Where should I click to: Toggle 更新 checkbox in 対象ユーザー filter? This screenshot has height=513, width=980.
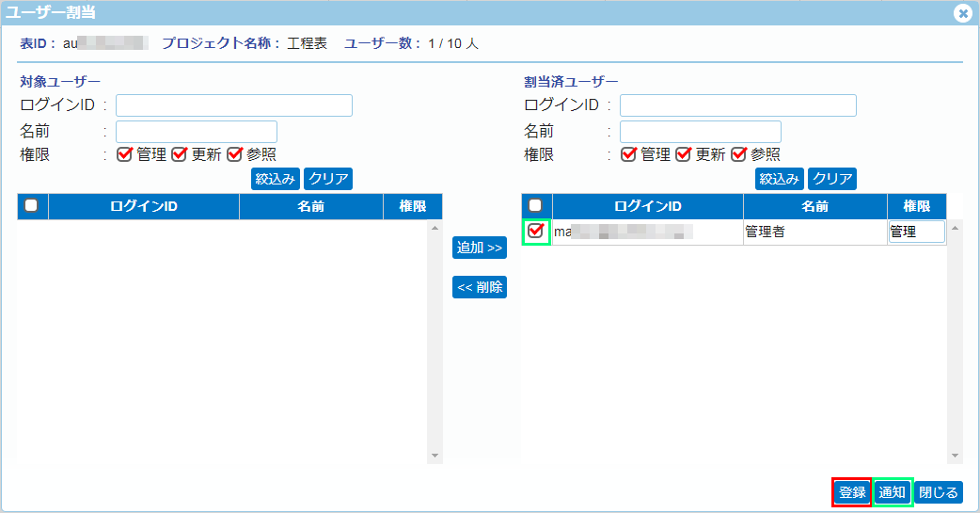[179, 154]
